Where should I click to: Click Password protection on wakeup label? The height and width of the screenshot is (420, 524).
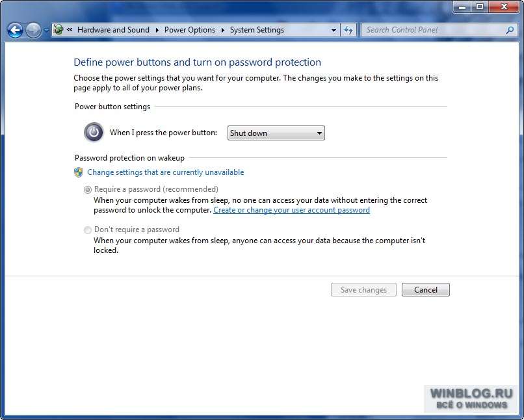coord(129,158)
